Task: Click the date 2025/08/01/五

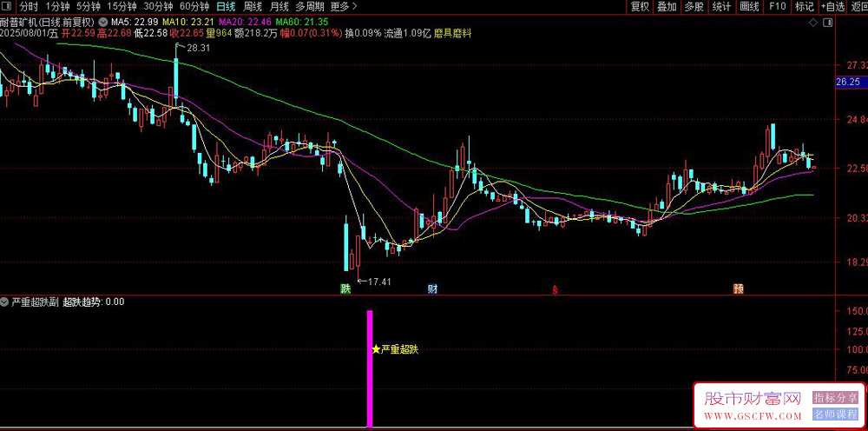Action: [30, 33]
